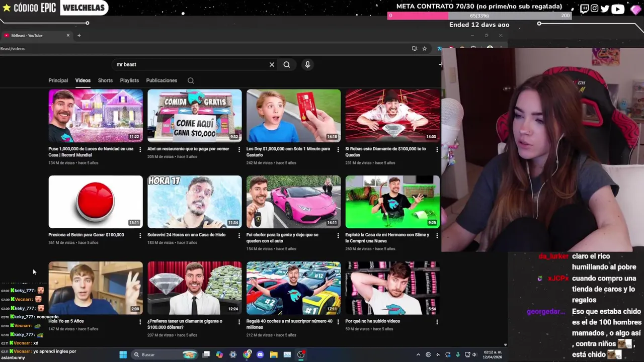Open options for restaurante que te paga video
Viewport: 644px width, 362px height.
(239, 149)
